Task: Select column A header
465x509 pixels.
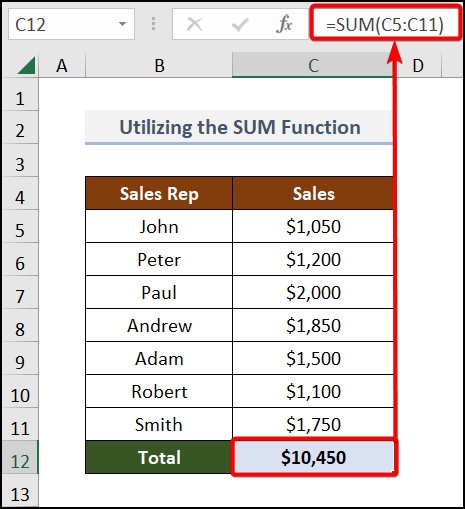Action: (62, 65)
